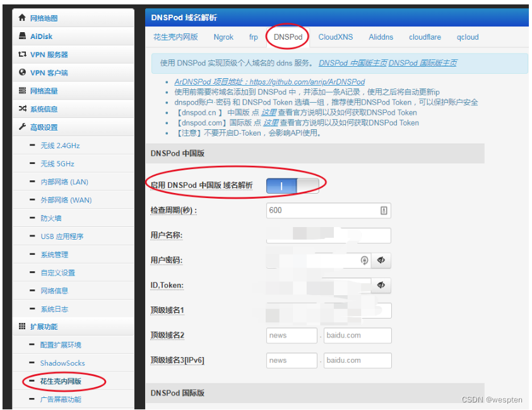Switch to the frp tab
The image size is (532, 410).
253,37
